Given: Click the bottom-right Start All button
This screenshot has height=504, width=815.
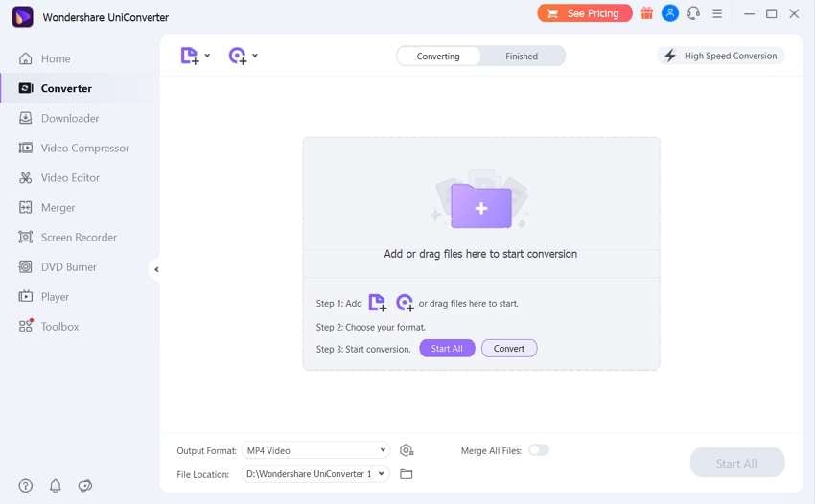Looking at the screenshot, I should tap(737, 463).
